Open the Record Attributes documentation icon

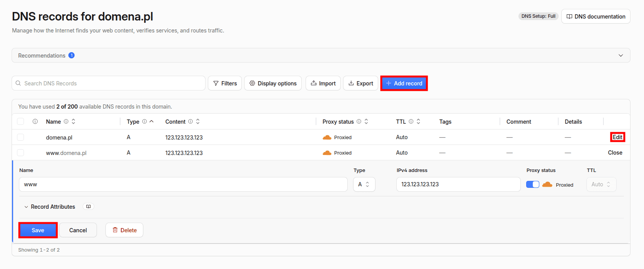pyautogui.click(x=88, y=207)
